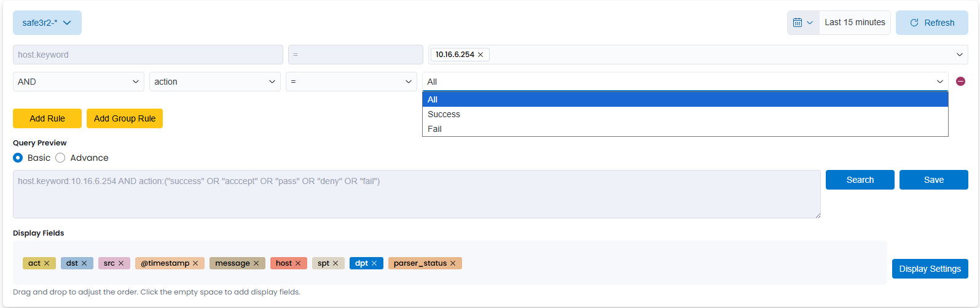Click the spt field tag

click(328, 263)
